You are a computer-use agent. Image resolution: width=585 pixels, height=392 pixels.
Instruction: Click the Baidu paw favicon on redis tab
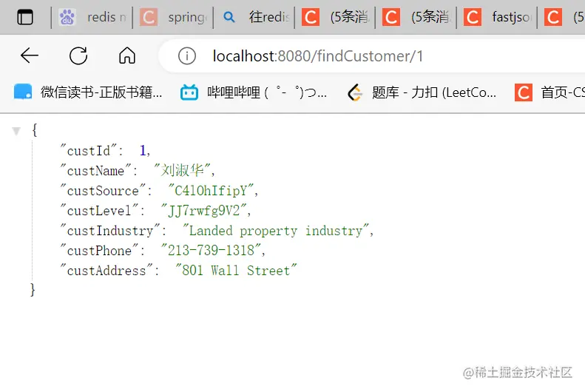click(67, 17)
